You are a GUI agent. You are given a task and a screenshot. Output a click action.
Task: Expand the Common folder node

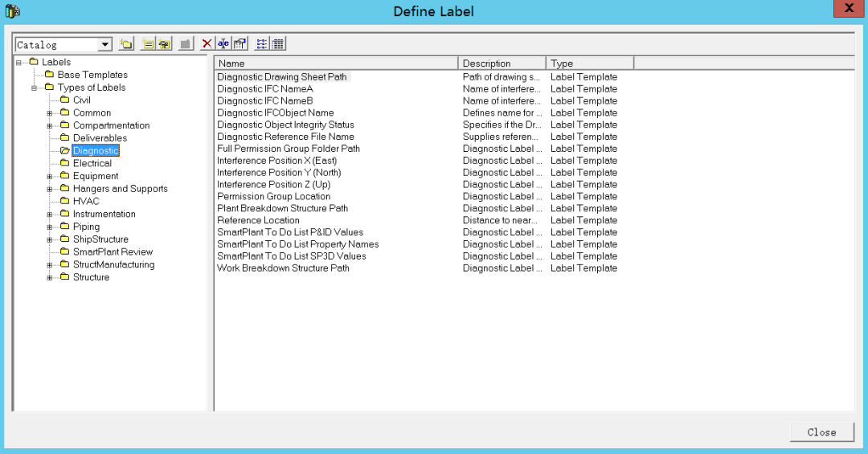point(49,113)
